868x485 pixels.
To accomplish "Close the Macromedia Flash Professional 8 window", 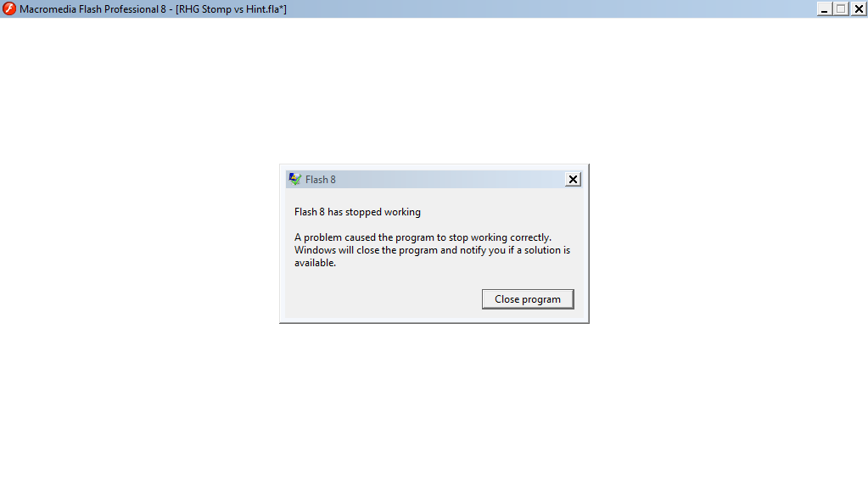I will tap(859, 8).
